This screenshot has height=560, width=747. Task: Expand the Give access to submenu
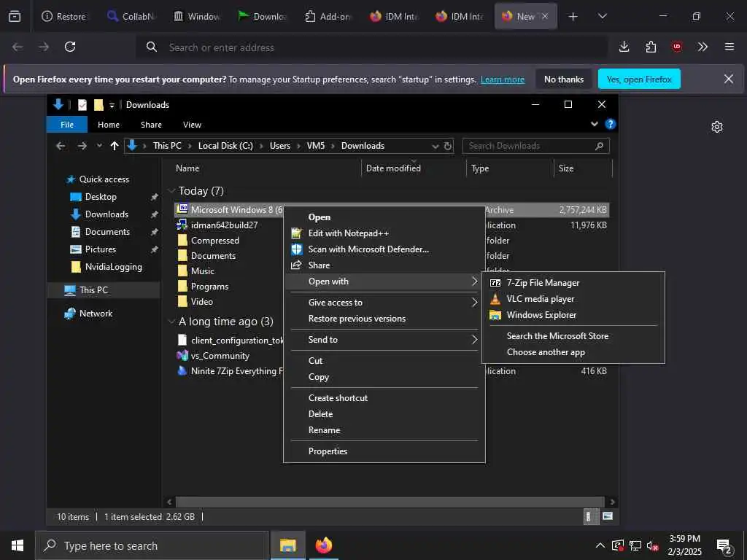(x=474, y=303)
